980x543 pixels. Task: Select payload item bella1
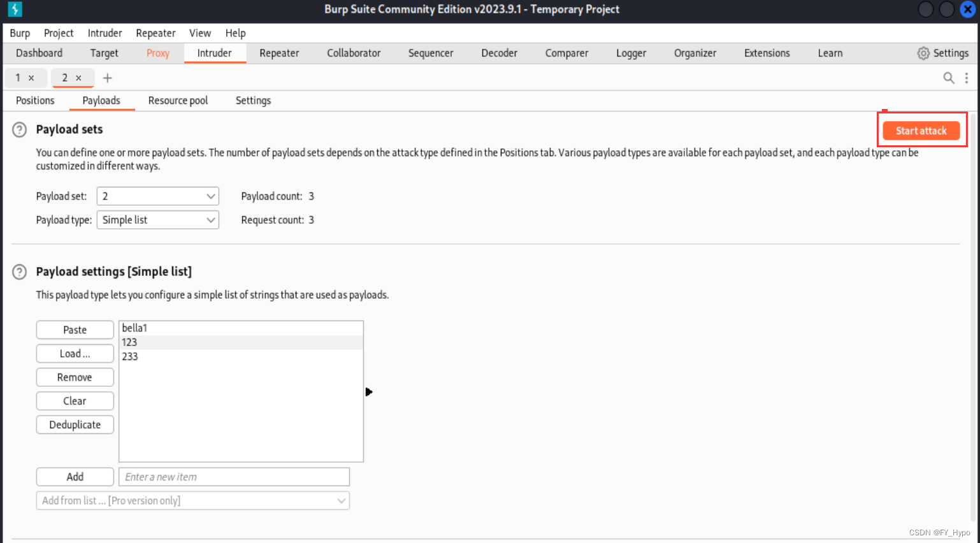241,328
